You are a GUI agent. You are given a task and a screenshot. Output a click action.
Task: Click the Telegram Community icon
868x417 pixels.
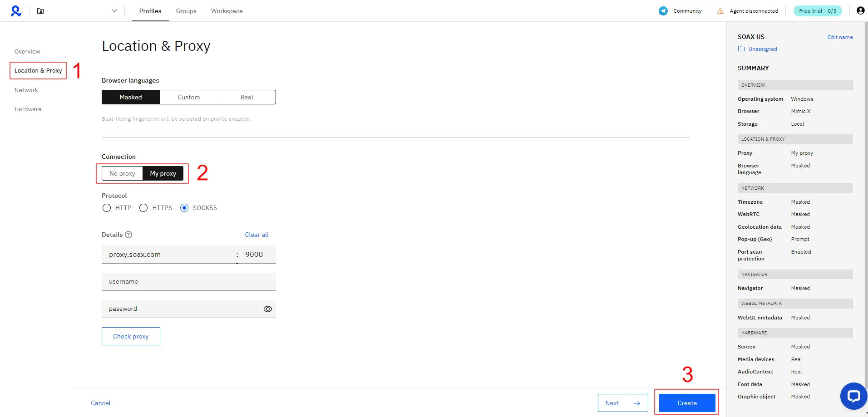(663, 11)
